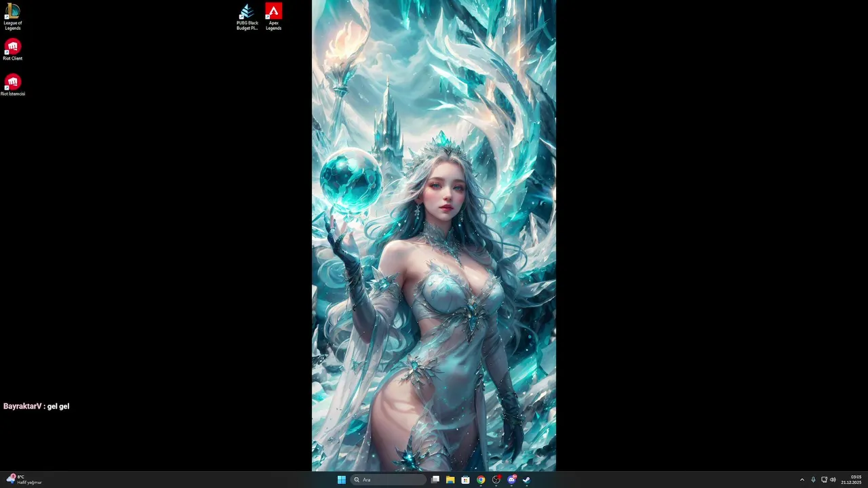Open network settings from the tray icon
This screenshot has width=868, height=488.
[x=824, y=480]
